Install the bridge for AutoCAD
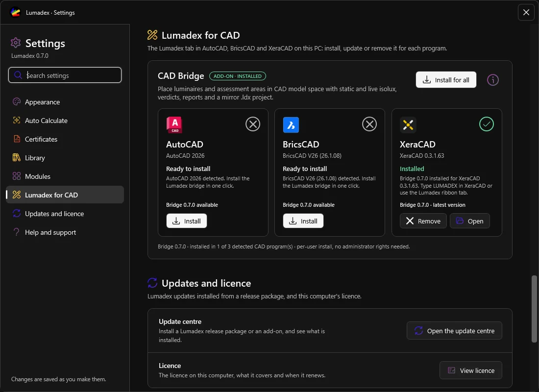The height and width of the screenshot is (392, 539). point(187,221)
